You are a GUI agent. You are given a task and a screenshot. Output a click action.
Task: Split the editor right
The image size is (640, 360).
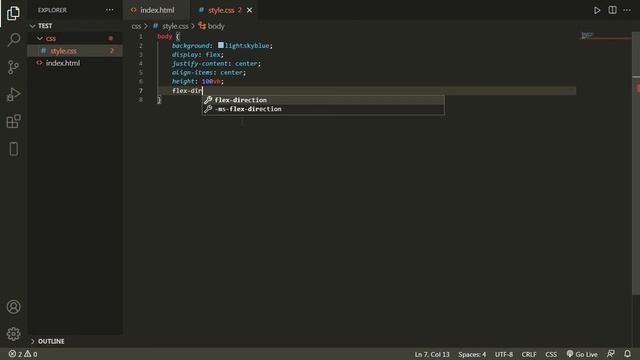pos(612,10)
